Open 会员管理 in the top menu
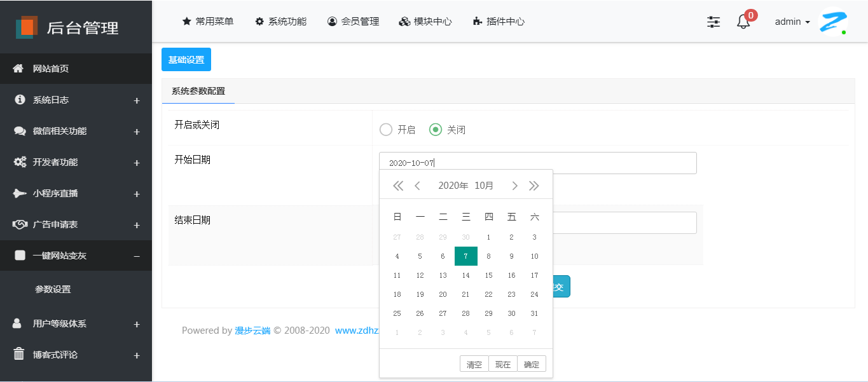The height and width of the screenshot is (382, 868). pyautogui.click(x=353, y=22)
